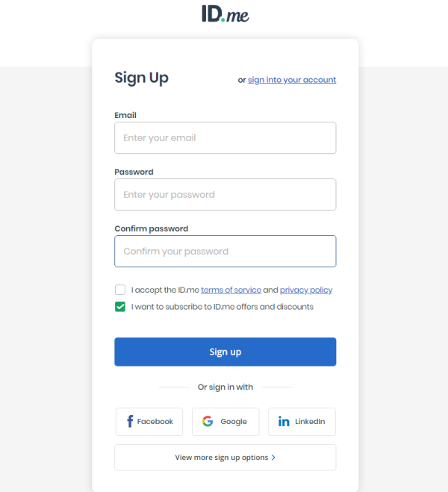This screenshot has width=448, height=492.
Task: Sign in with the Google button
Action: coord(225,422)
